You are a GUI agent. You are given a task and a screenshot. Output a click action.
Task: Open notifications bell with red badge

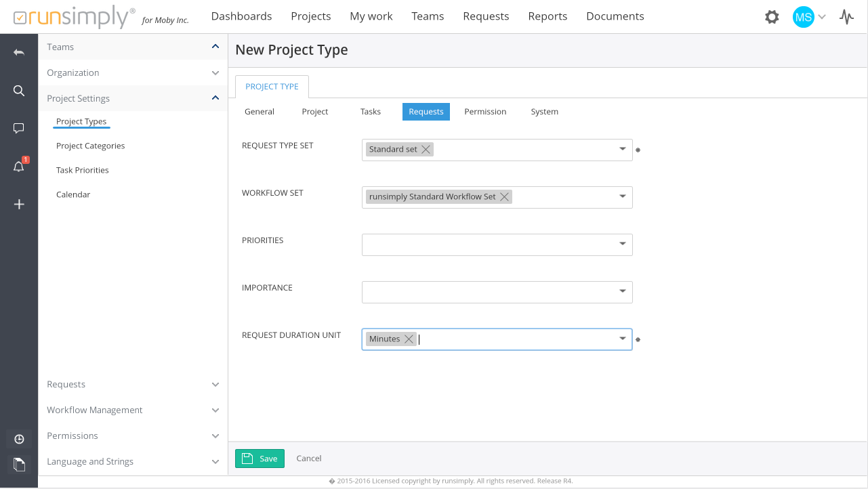pos(19,167)
